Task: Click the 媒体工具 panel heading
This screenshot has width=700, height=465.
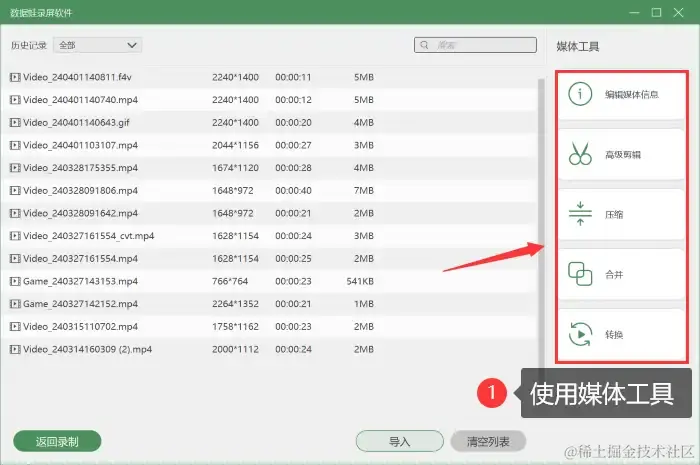Action: [578, 46]
